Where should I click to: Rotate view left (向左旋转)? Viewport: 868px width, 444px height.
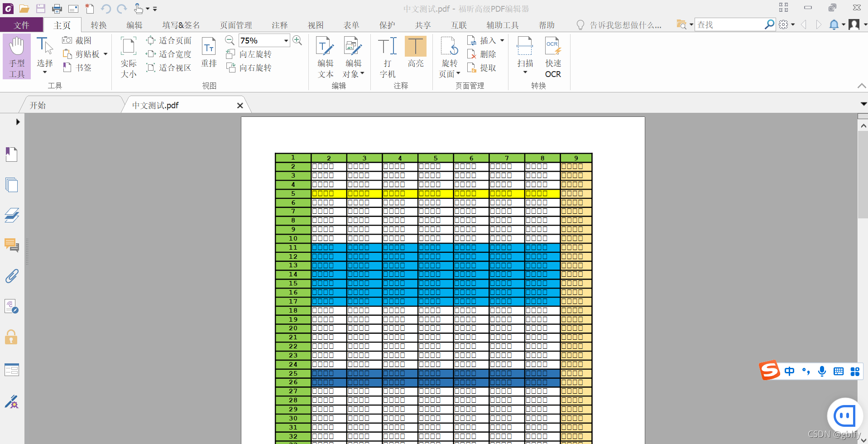click(x=249, y=54)
